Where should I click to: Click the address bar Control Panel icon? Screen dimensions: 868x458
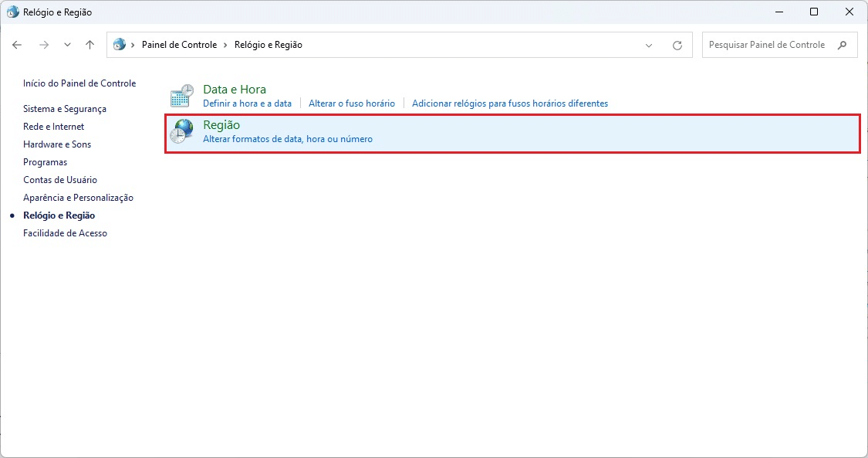pos(120,45)
